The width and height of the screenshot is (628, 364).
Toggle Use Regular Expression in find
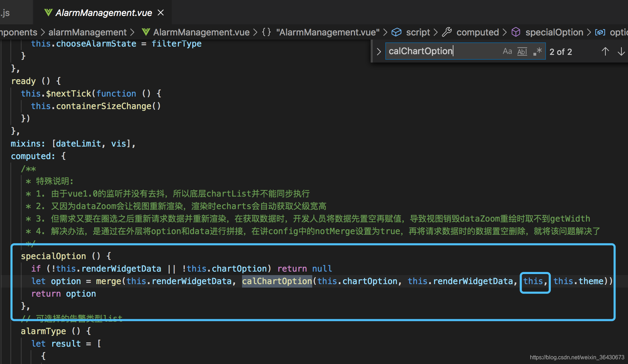click(537, 51)
